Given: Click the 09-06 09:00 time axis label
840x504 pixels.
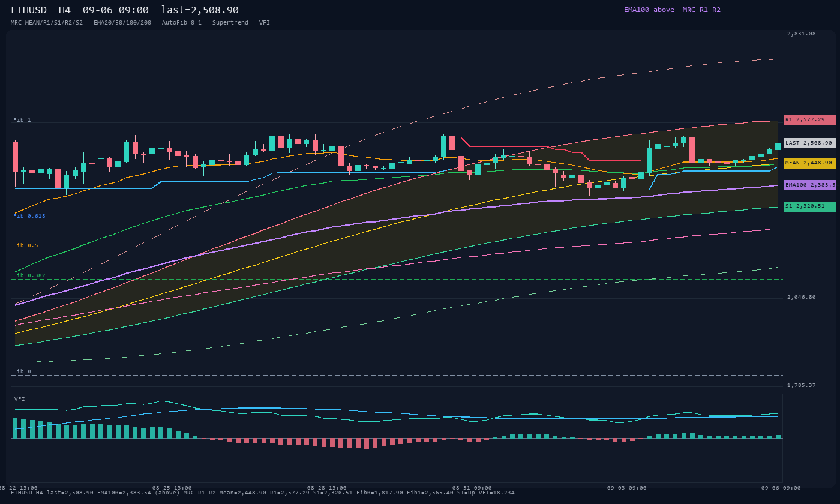Looking at the screenshot, I should (782, 488).
